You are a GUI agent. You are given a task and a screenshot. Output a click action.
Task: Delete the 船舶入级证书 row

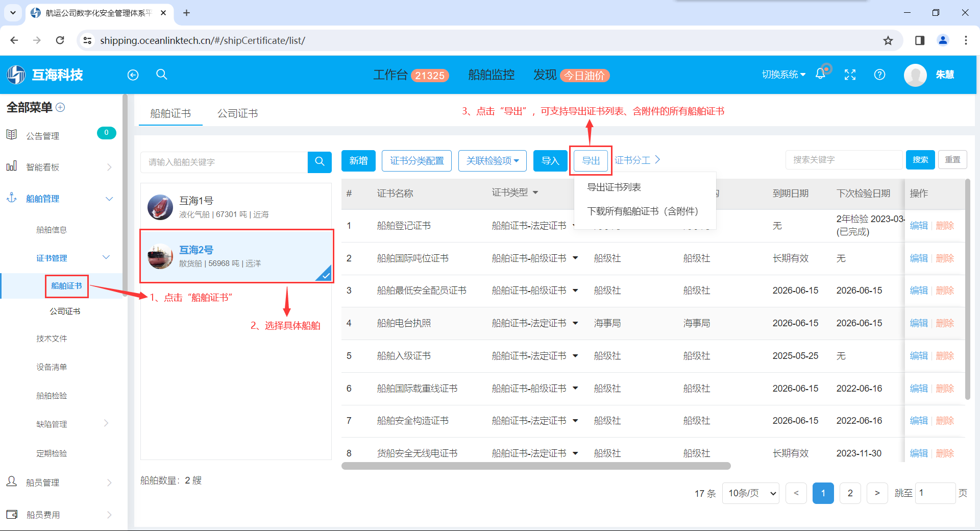point(945,356)
